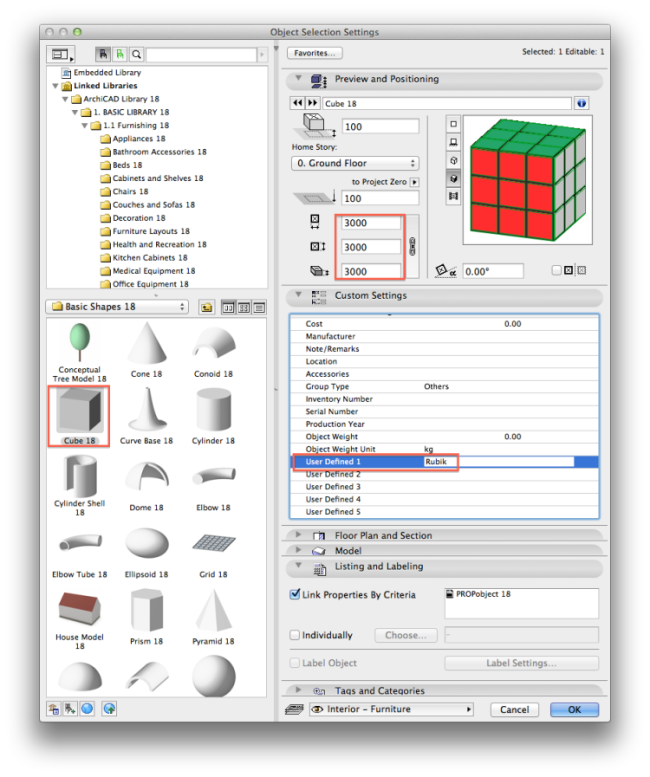Switch to large icons view
The image size is (650, 777).
click(228, 308)
